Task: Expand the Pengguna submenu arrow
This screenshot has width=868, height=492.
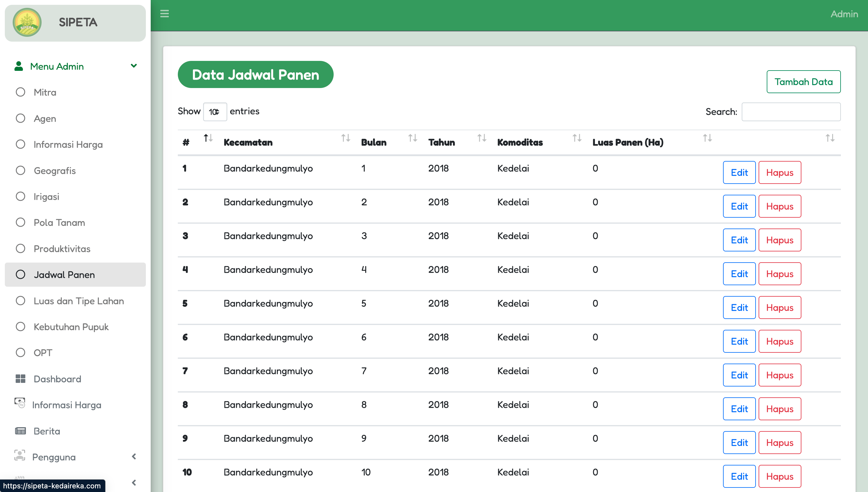Action: coord(134,456)
